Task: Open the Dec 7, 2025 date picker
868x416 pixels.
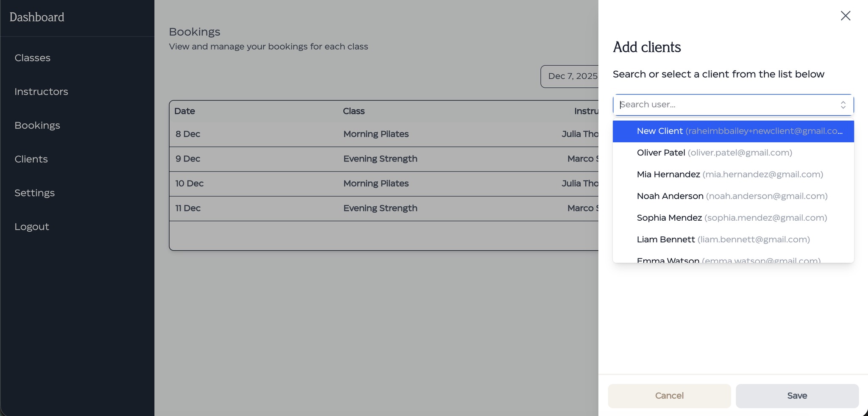Action: (570, 76)
